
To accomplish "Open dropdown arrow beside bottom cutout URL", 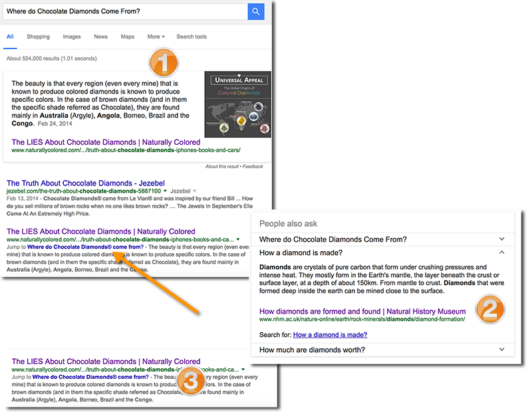I will (243, 369).
